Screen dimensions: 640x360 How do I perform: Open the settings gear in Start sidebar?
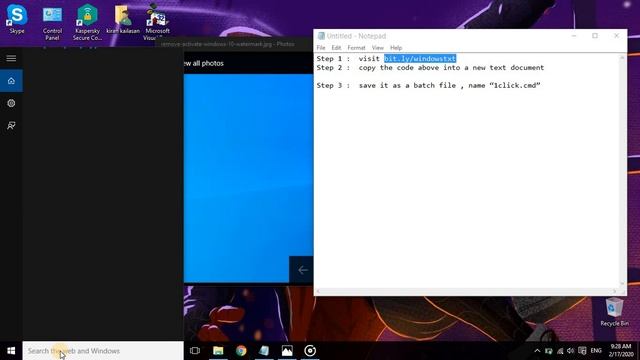(x=11, y=103)
